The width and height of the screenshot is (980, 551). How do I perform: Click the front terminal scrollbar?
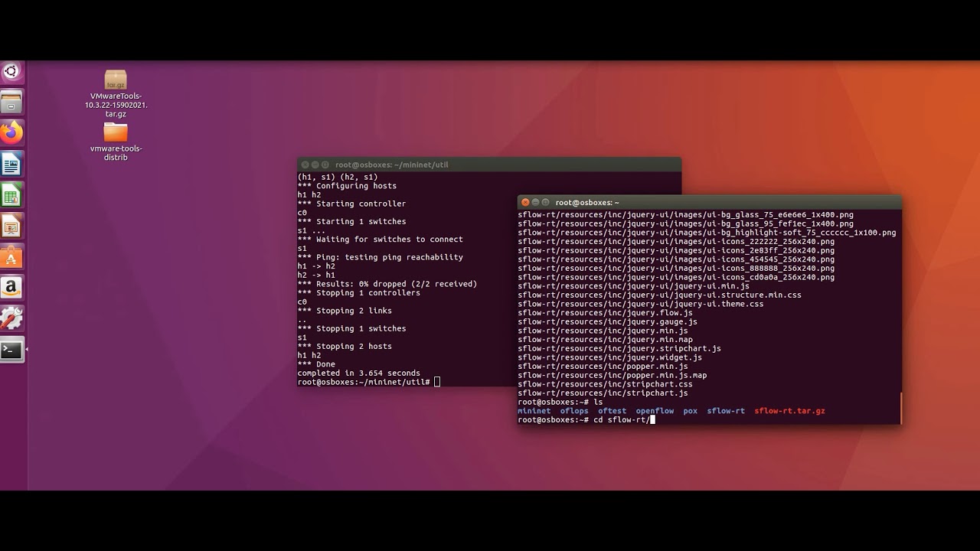[900, 408]
